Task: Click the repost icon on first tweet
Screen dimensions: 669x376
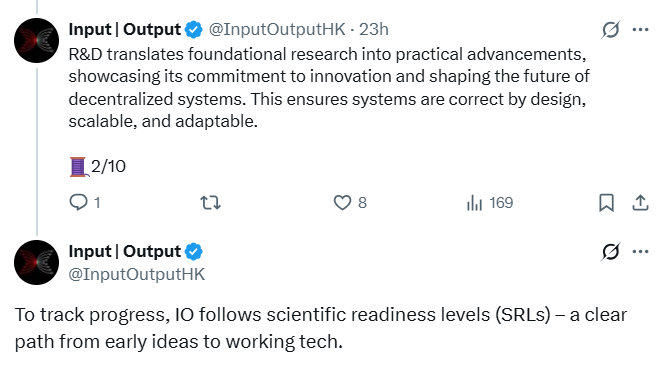Action: coord(211,202)
